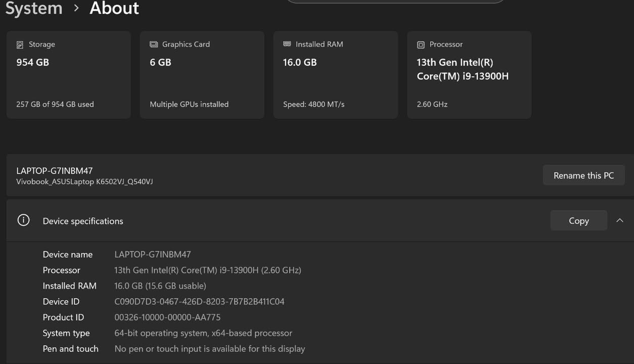Click the Installed RAM memory chip icon
The image size is (634, 364).
tap(287, 44)
